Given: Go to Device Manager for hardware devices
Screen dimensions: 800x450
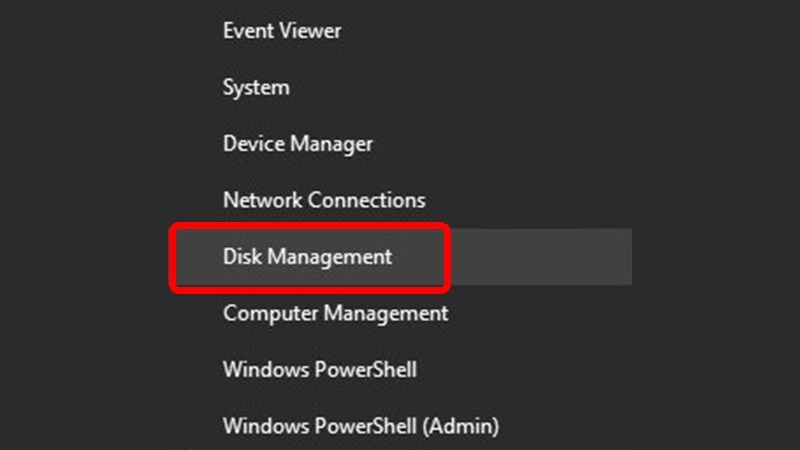Looking at the screenshot, I should point(298,144).
